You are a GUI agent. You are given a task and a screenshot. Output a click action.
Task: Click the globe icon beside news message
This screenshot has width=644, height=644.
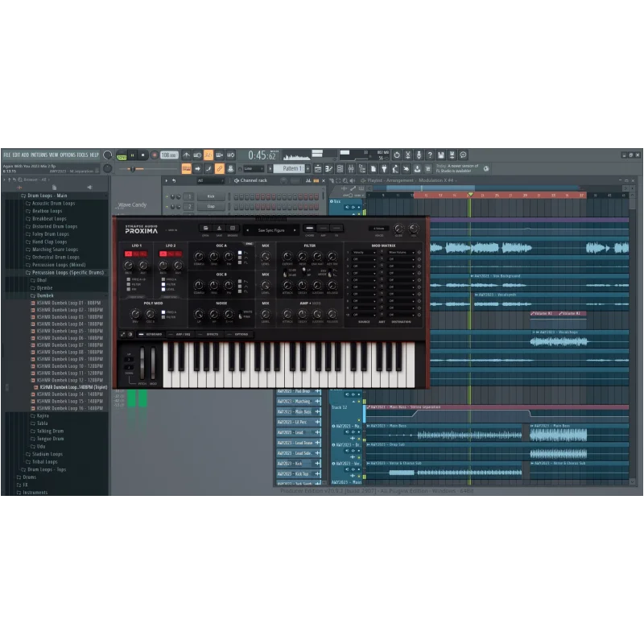click(486, 168)
